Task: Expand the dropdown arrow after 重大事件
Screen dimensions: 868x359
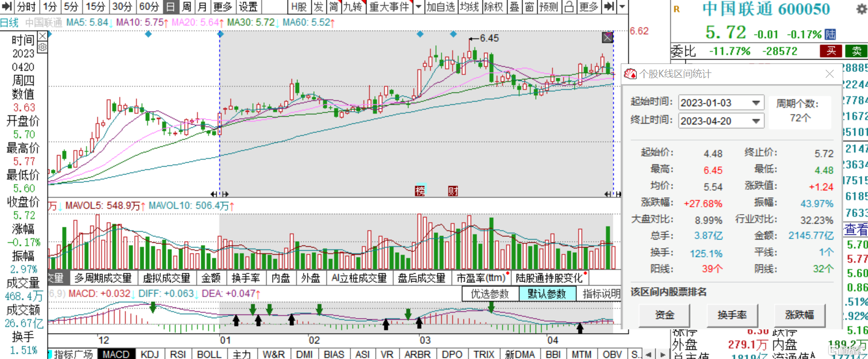Action: 418,7
